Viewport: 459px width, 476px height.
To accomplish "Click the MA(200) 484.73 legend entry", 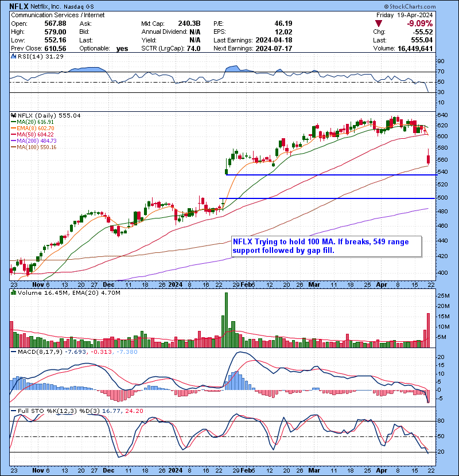I will (35, 141).
